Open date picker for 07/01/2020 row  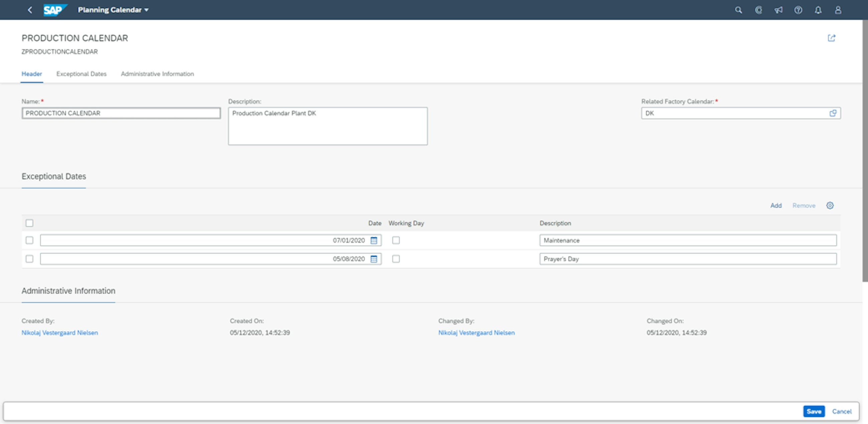(x=374, y=240)
